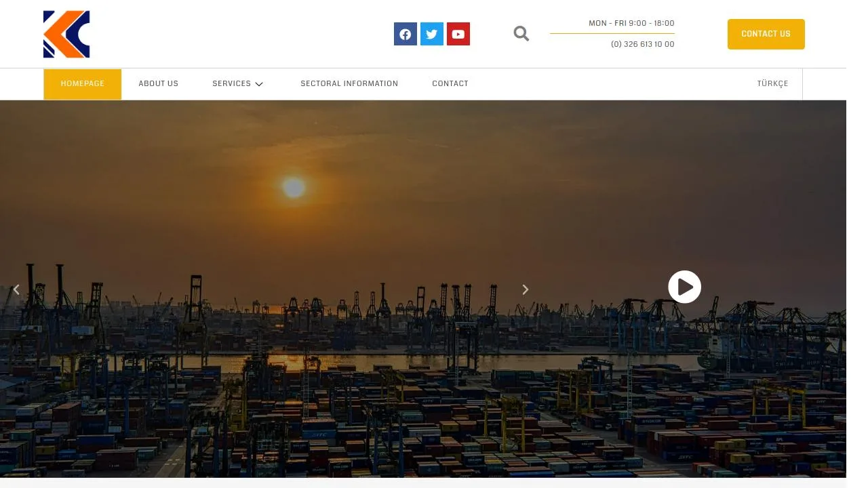Click the MON - FRI opening hours text
The height and width of the screenshot is (488, 868).
pos(631,23)
